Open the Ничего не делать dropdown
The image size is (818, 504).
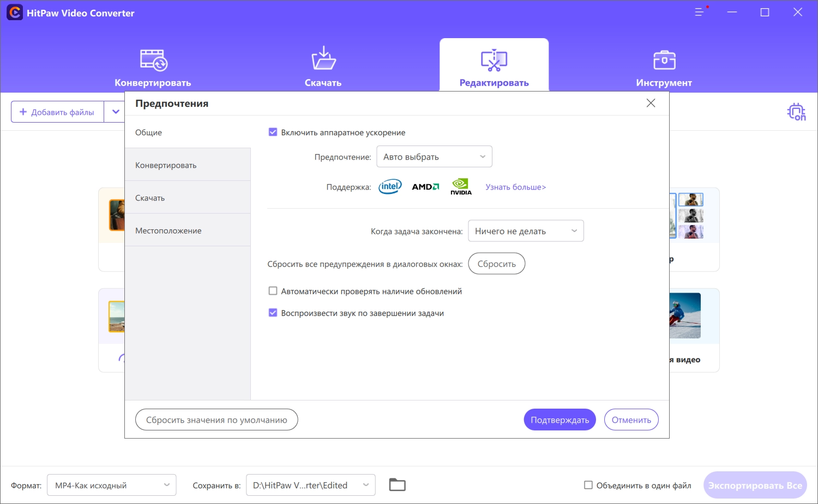(526, 230)
